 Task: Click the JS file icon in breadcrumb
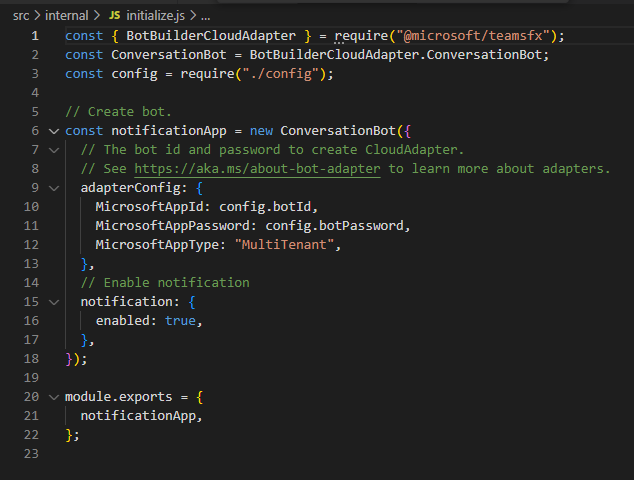pyautogui.click(x=115, y=15)
